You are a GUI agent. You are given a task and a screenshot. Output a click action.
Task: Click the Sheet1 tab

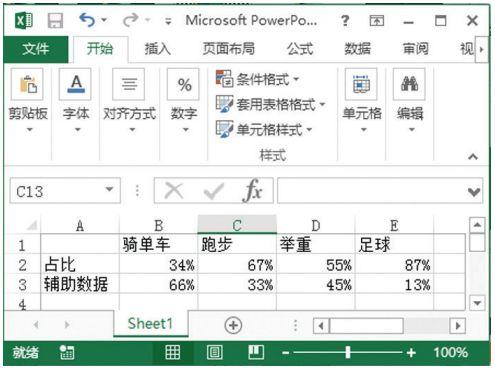150,323
